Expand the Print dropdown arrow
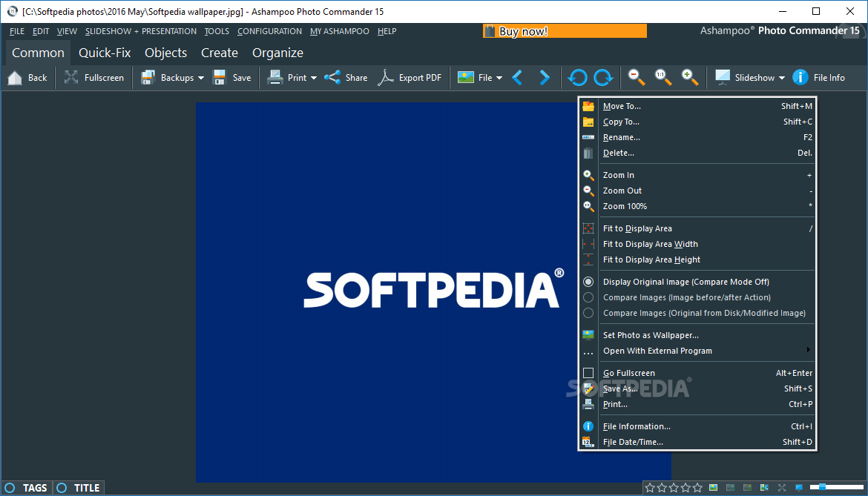 point(314,78)
